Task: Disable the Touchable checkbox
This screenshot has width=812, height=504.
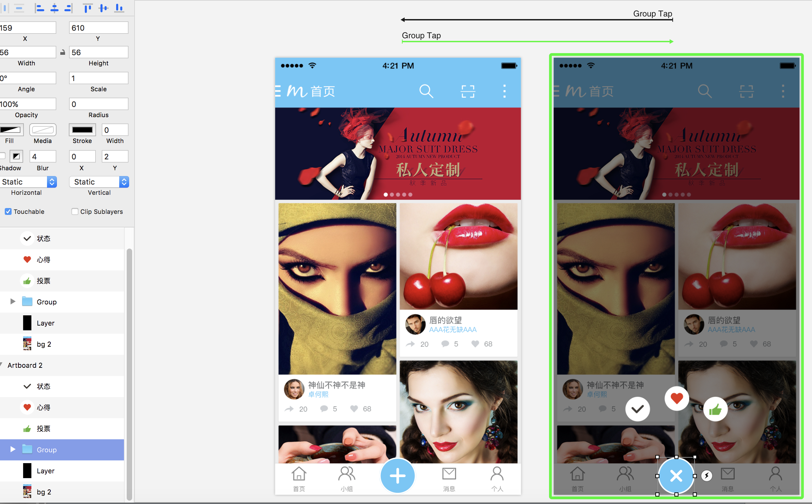Action: tap(8, 211)
